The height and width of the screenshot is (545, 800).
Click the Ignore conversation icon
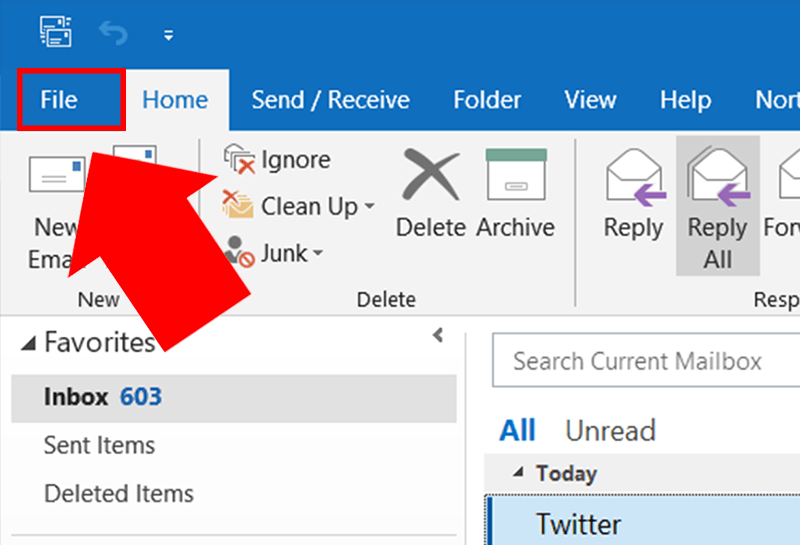coord(239,159)
